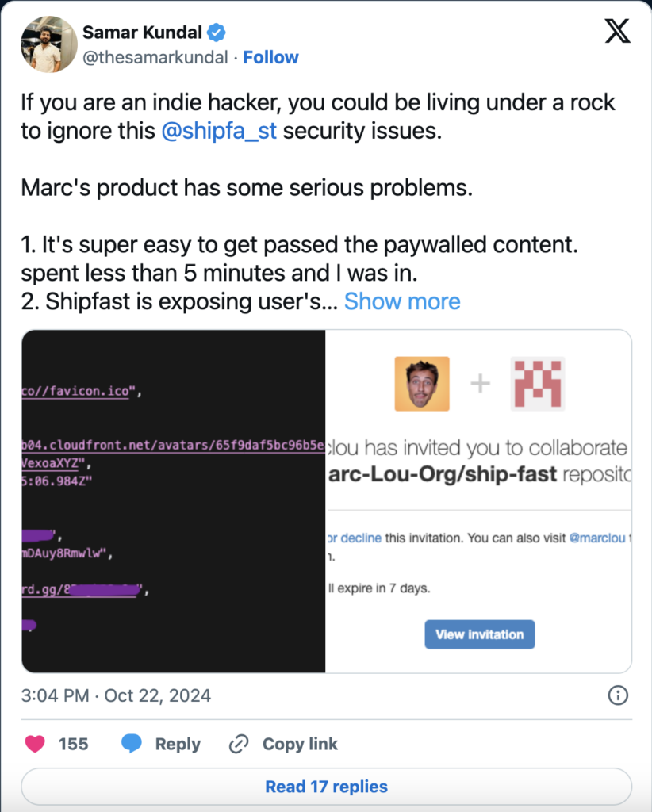The width and height of the screenshot is (652, 812).
Task: Click the Samar Kundal display name
Action: (x=143, y=33)
